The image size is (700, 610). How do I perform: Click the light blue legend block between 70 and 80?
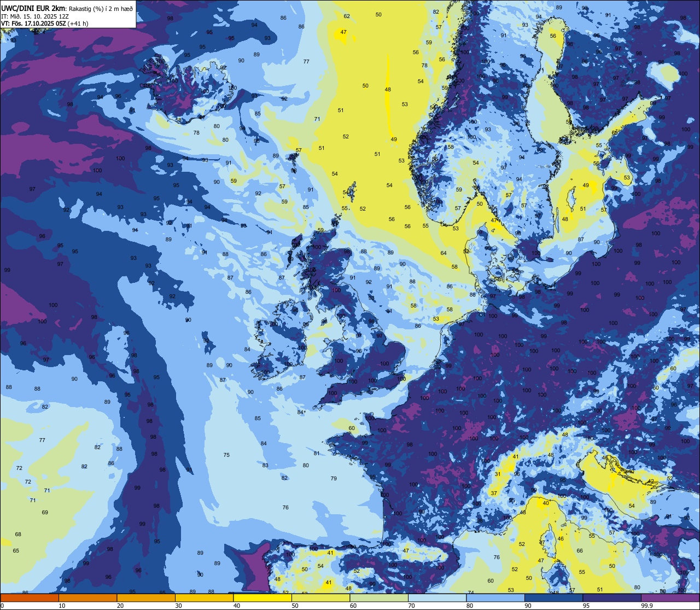(437, 597)
